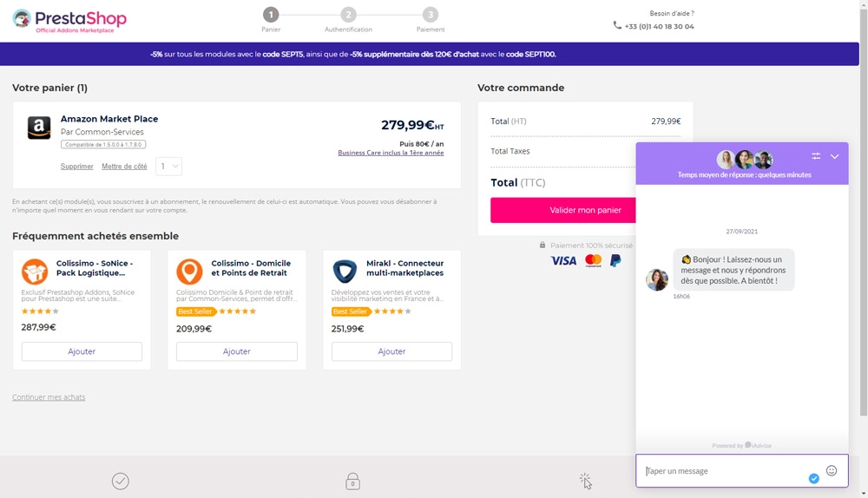Screen dimensions: 868x498
Task: Click the Amazon Market Place title
Action: click(x=109, y=118)
